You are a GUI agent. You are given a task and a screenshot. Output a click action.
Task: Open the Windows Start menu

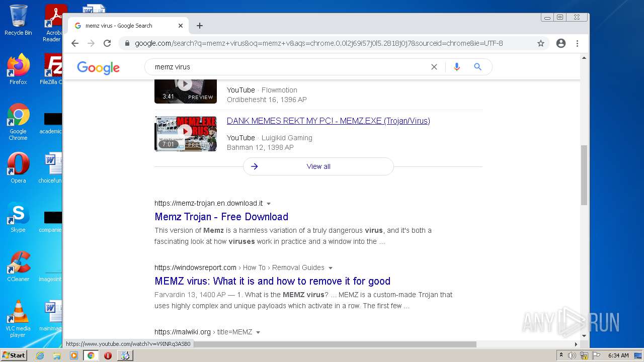pyautogui.click(x=14, y=355)
